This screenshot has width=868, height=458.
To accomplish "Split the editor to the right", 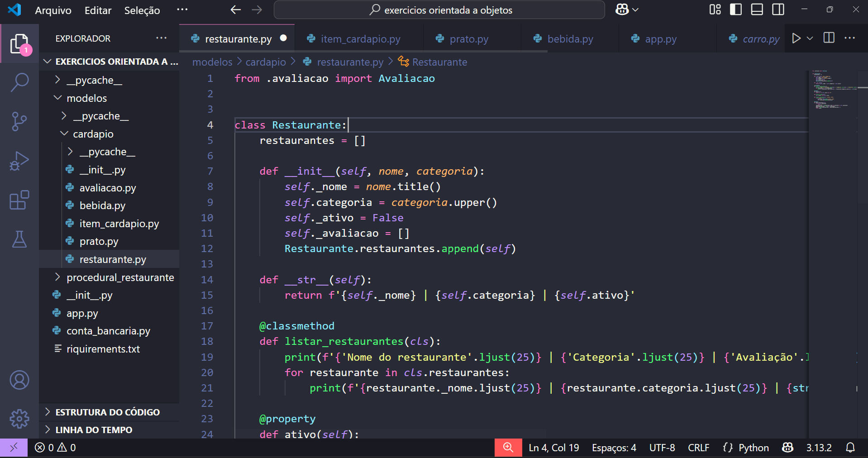I will (x=829, y=38).
